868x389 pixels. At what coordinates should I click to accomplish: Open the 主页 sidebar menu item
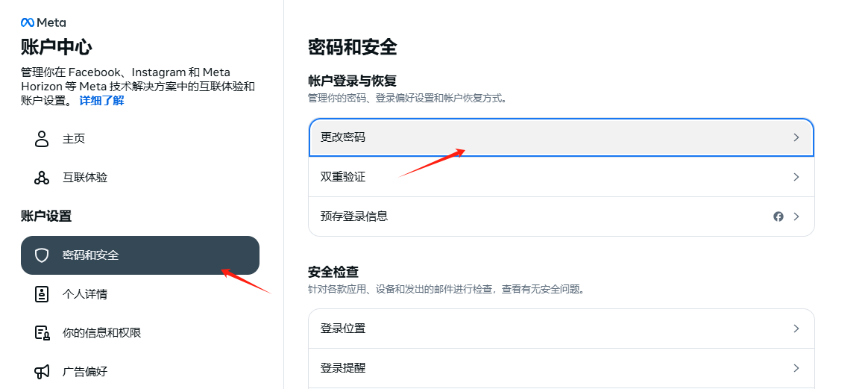74,139
